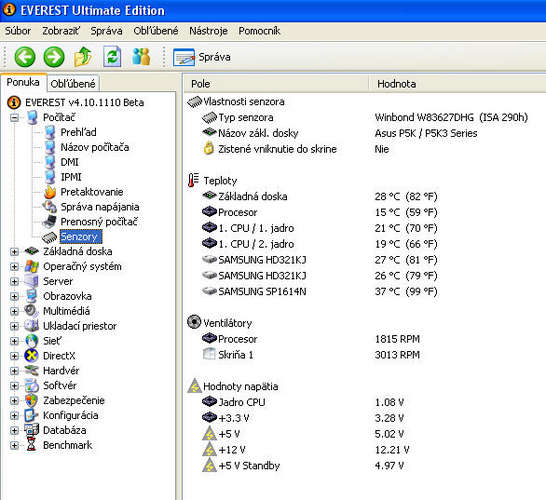Select Základná doska temperature row
This screenshot has height=500, width=546.
point(320,196)
